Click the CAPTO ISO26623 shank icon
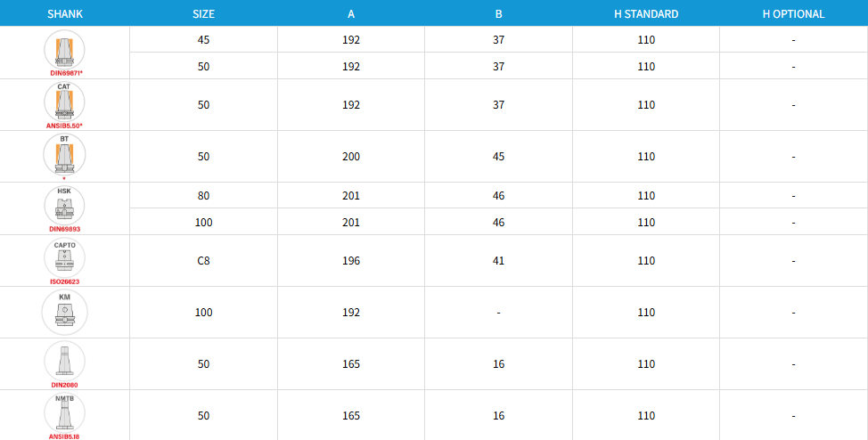 pos(65,258)
